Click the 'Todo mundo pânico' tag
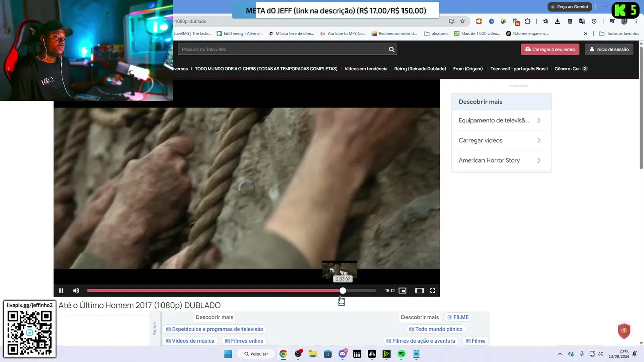This screenshot has width=644, height=362. click(x=436, y=329)
